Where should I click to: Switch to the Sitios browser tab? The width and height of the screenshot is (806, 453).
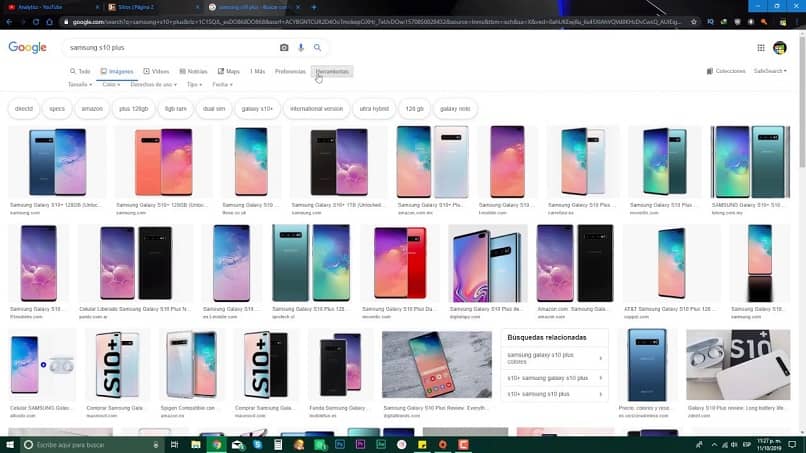153,7
